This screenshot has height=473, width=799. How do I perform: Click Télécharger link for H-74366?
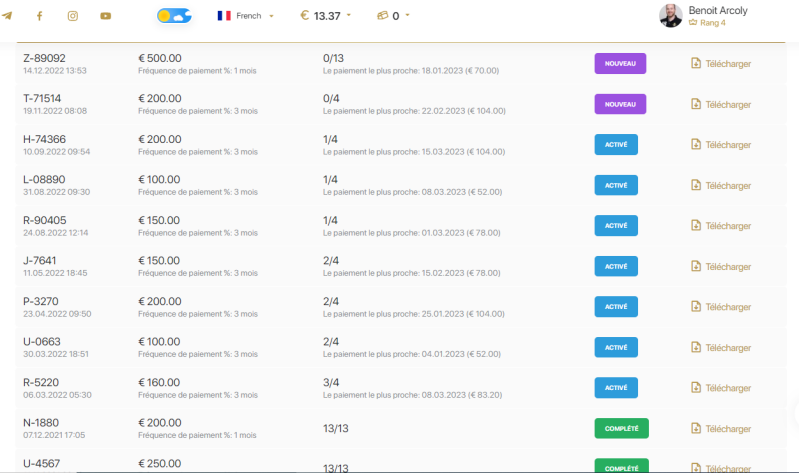tap(721, 145)
